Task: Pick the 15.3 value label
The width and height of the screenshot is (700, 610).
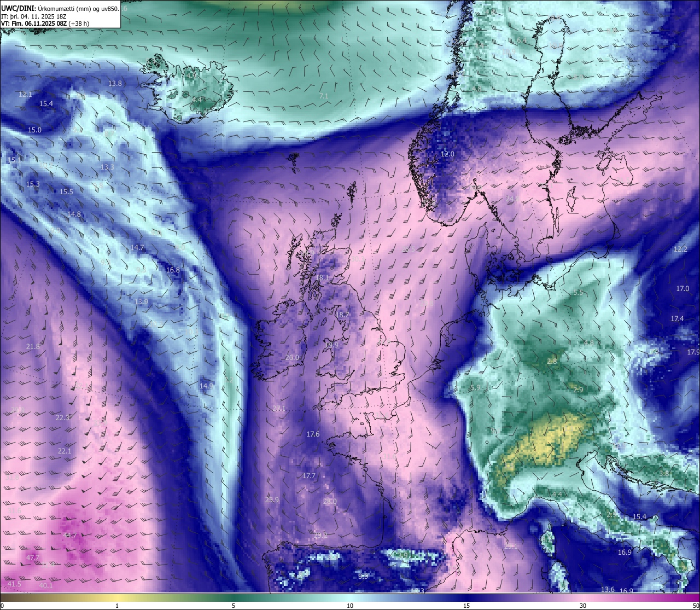Action: pos(33,184)
